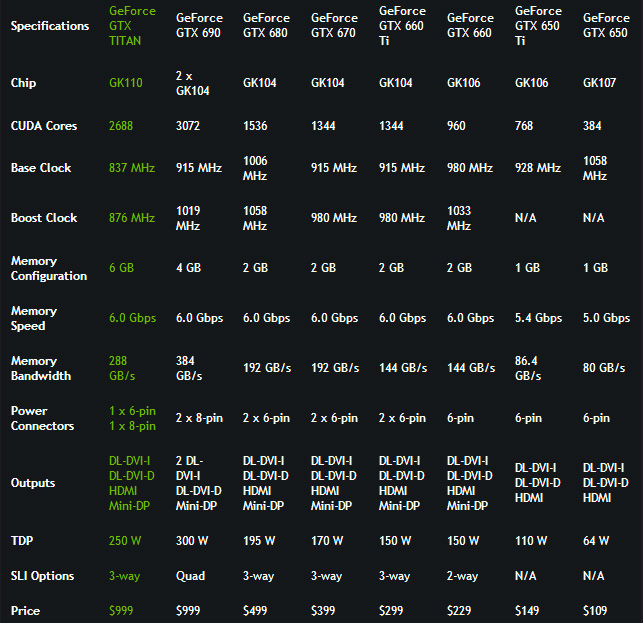Click the 1019 MHz boost clock cell
This screenshot has height=623, width=643.
coord(188,218)
